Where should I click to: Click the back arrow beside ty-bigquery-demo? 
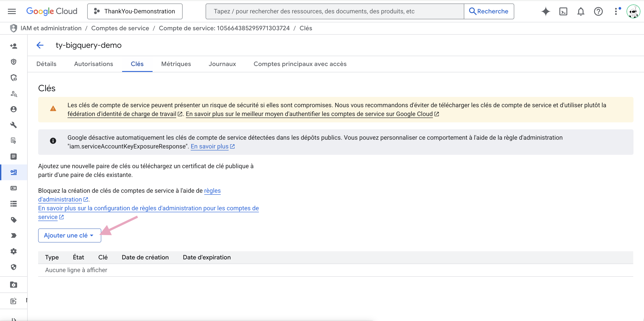(x=40, y=45)
